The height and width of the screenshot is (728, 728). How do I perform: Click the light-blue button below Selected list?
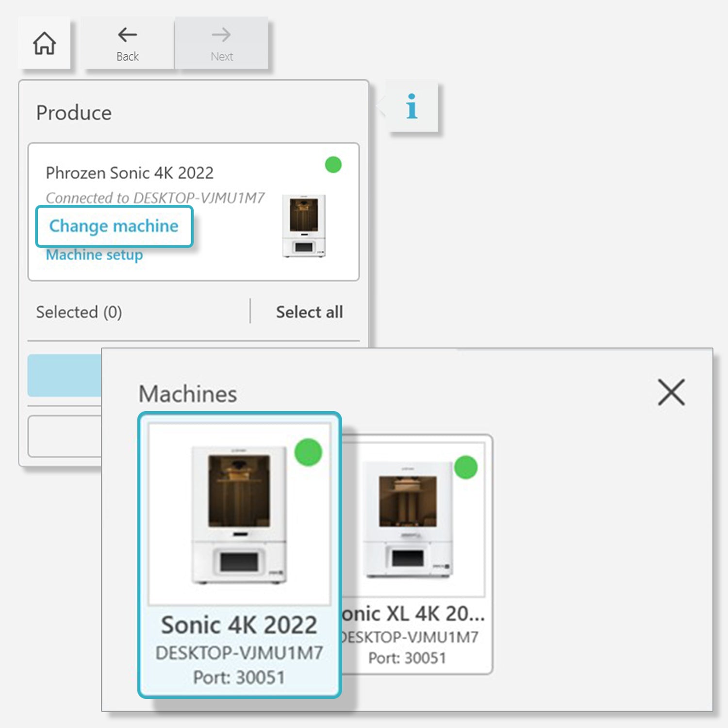[x=64, y=375]
